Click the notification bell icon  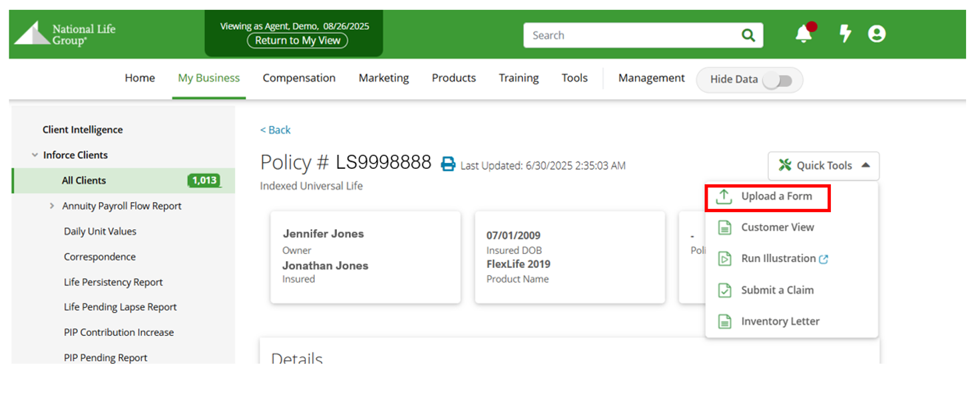tap(804, 35)
